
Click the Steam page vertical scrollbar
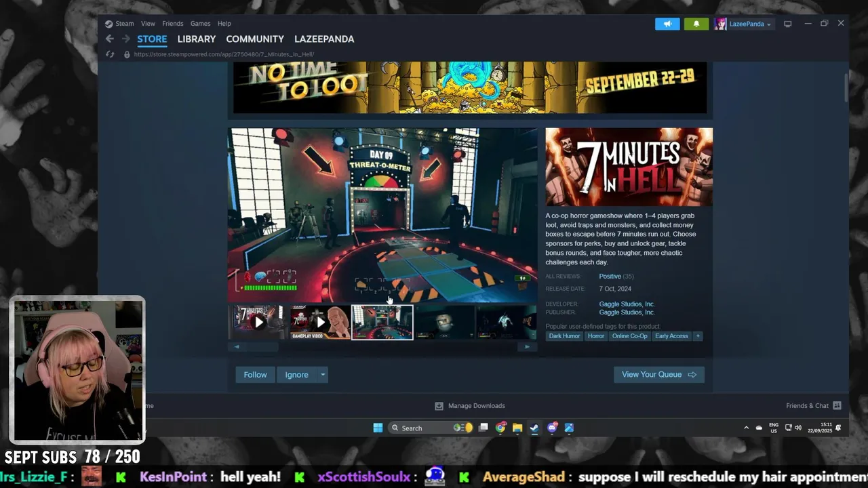click(x=846, y=87)
